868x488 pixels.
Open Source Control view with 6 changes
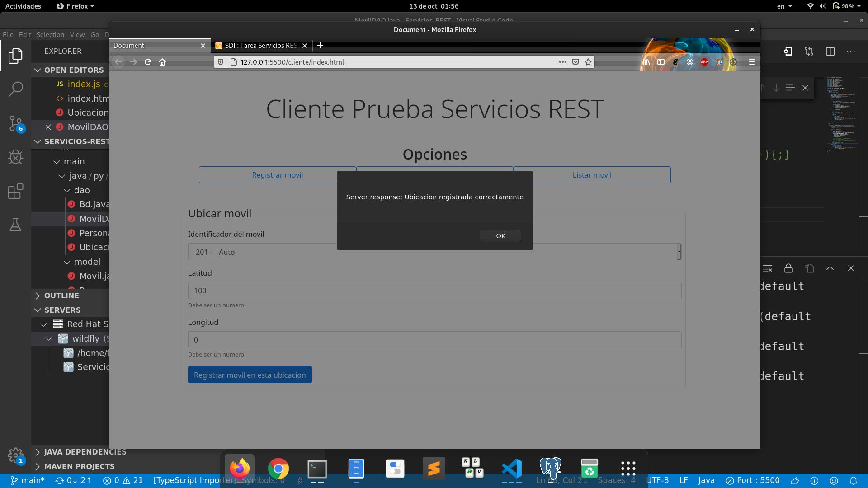coord(15,123)
